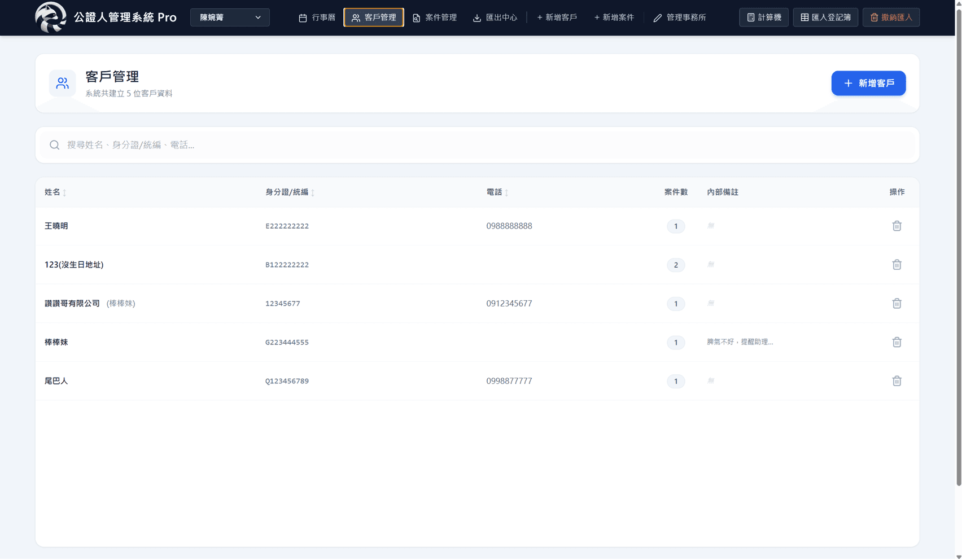Click the raccoon logo in the header

[51, 17]
